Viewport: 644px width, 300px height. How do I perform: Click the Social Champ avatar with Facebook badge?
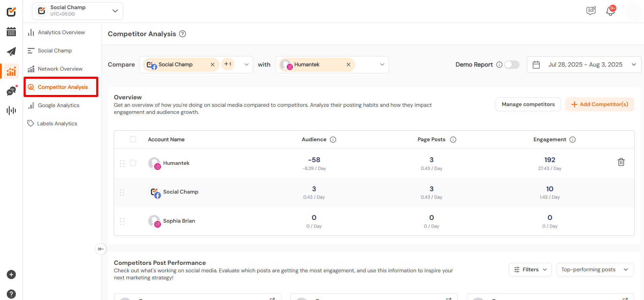click(x=154, y=192)
